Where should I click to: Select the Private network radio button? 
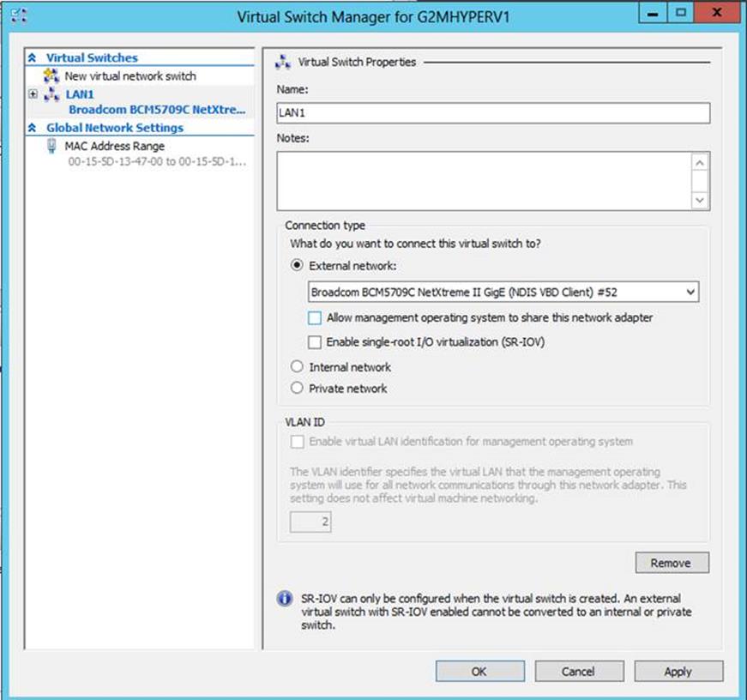click(297, 388)
